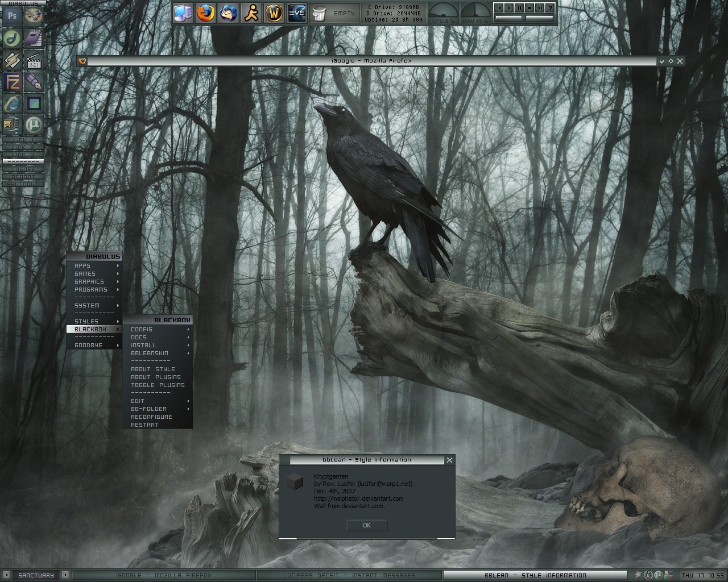
Task: Click the RAM usage gauge
Action: coord(475,13)
